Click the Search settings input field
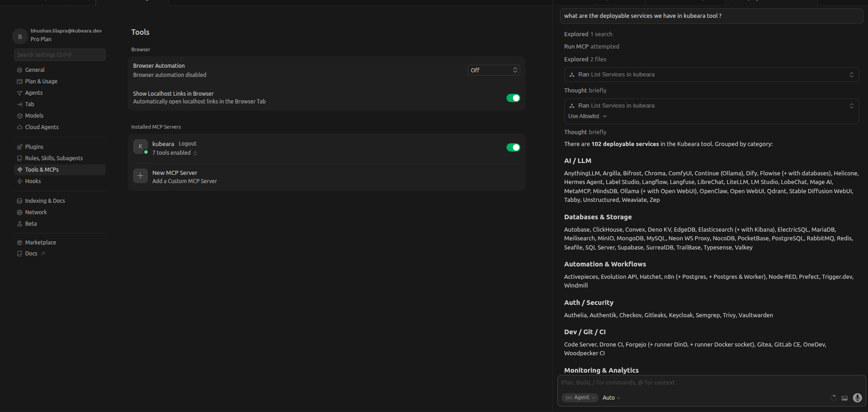Viewport: 868px width, 412px height. click(60, 54)
